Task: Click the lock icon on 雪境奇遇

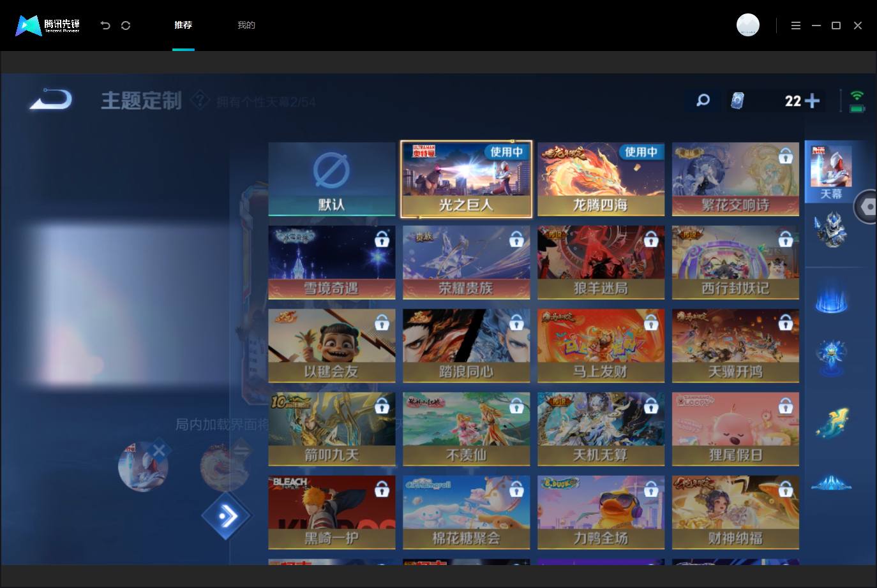Action: [382, 239]
